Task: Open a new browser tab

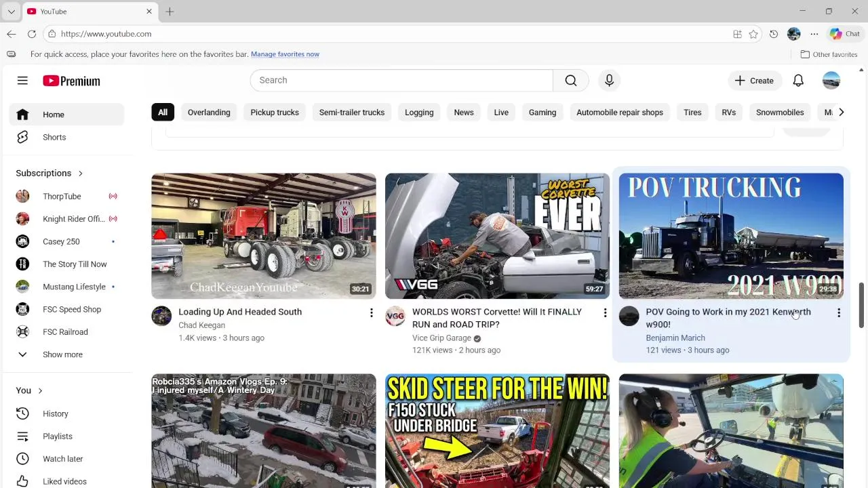Action: pyautogui.click(x=170, y=12)
